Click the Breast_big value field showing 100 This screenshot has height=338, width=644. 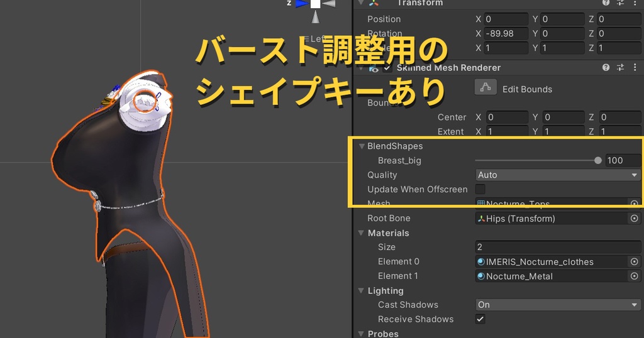click(623, 160)
